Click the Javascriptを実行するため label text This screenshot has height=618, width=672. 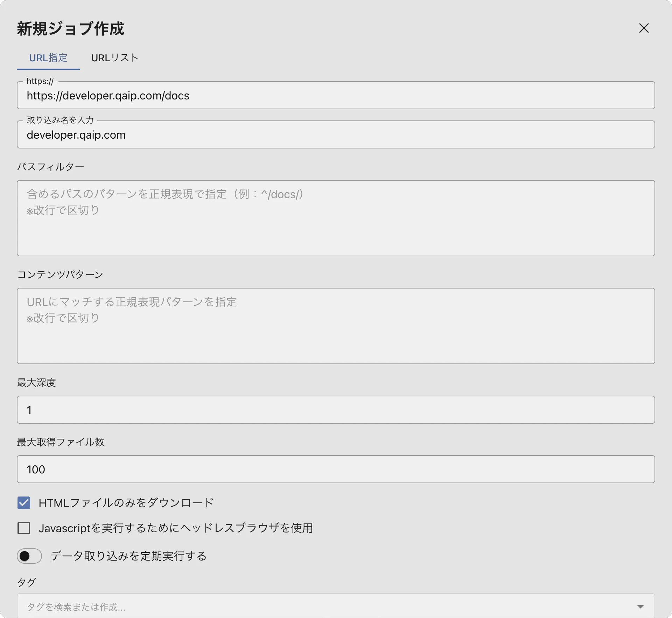pos(176,528)
